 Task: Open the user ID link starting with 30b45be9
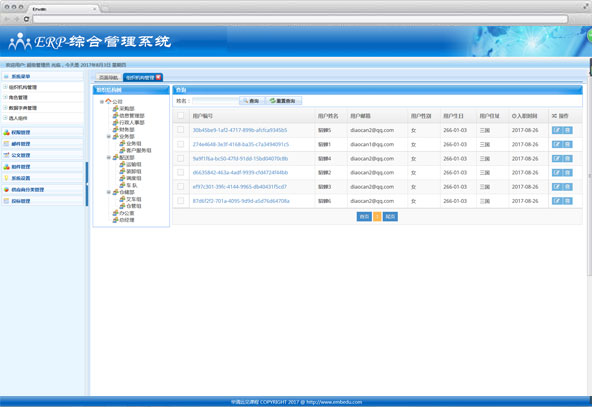click(240, 130)
